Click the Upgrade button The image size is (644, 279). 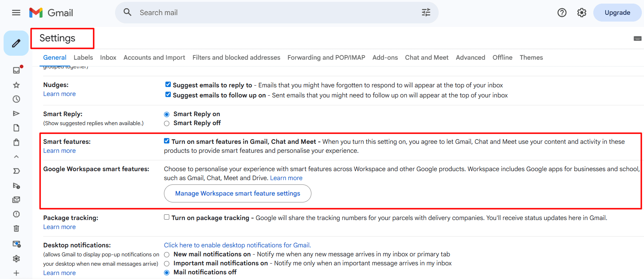617,13
